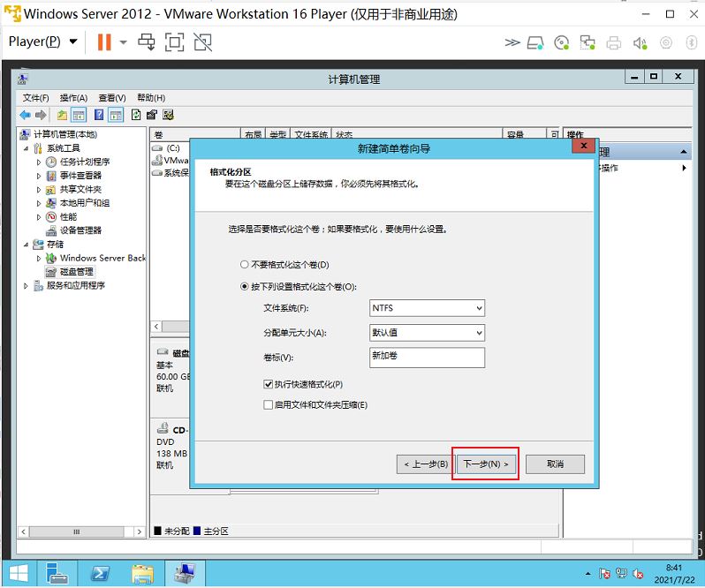This screenshot has width=705, height=588.
Task: Click left pane horizontal scrollbar left arrow
Action: pos(24,531)
